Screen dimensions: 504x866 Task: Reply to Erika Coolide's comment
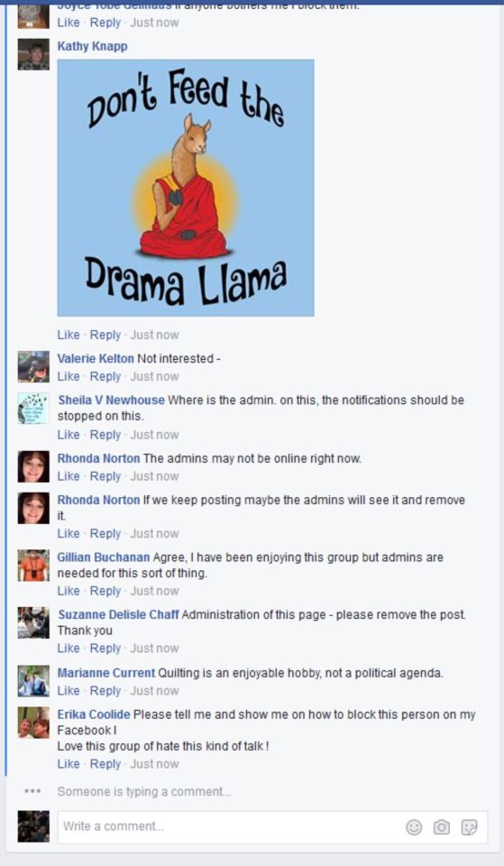105,764
